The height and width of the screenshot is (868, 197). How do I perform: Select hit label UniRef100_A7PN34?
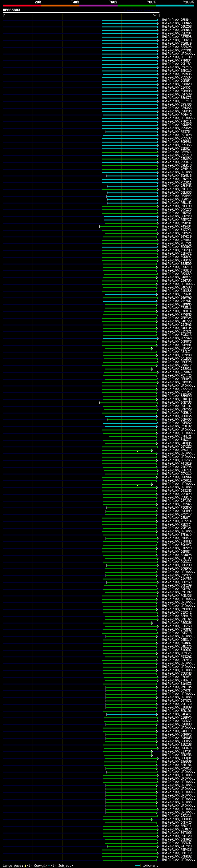pos(177,61)
